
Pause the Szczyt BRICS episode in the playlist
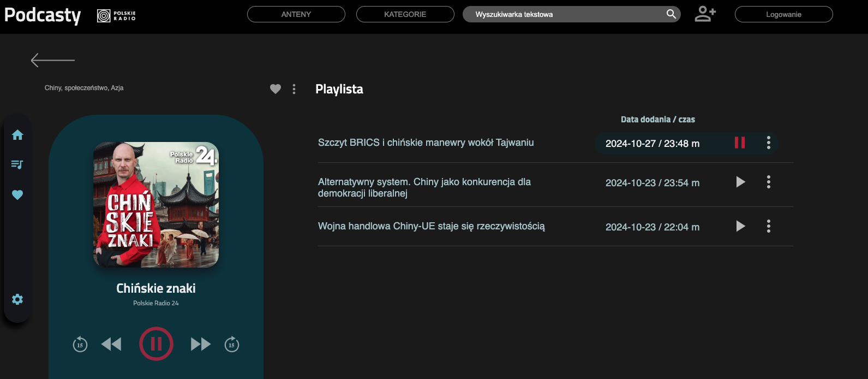point(740,143)
